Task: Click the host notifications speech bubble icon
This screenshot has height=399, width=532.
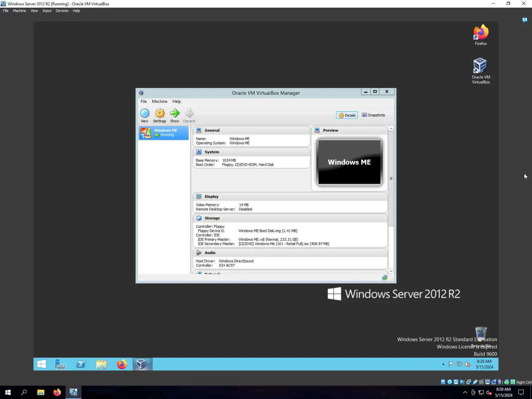Action: 521,392
